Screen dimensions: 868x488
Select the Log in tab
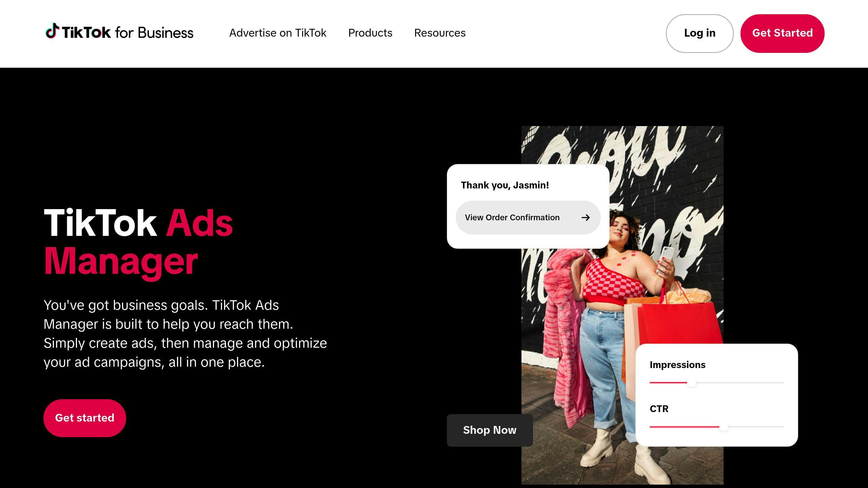[699, 33]
